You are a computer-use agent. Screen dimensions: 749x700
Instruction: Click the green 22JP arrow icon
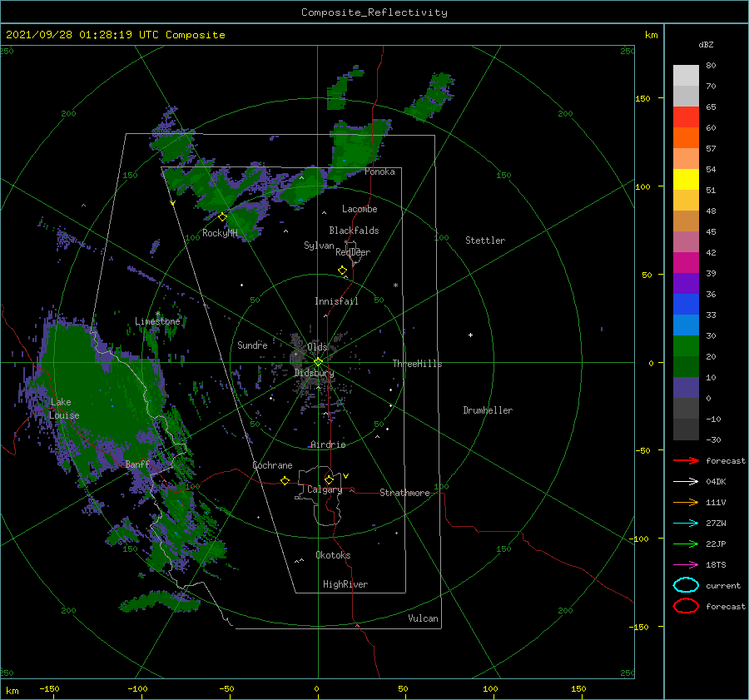[686, 544]
